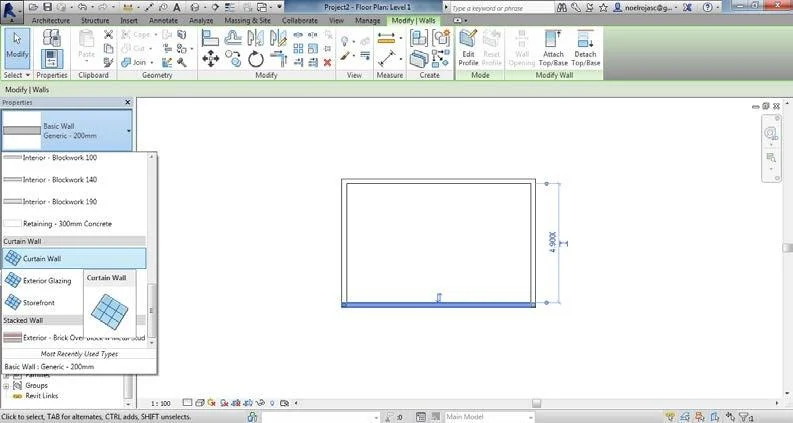Open the Main Model design options dropdown
Image resolution: width=793 pixels, height=423 pixels.
(489, 417)
